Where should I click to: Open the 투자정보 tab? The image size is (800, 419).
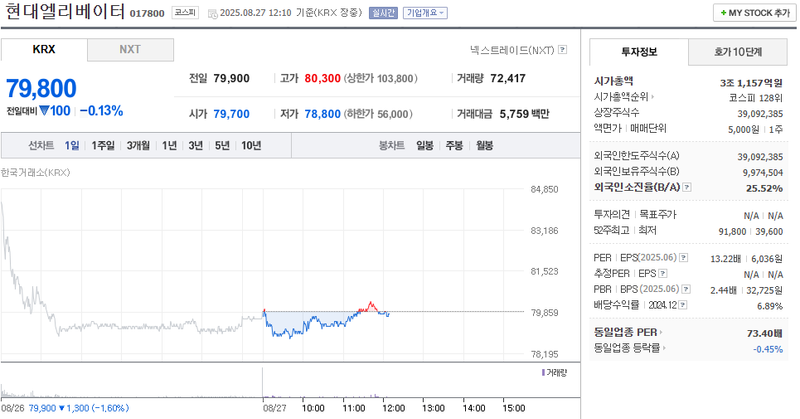tap(639, 52)
